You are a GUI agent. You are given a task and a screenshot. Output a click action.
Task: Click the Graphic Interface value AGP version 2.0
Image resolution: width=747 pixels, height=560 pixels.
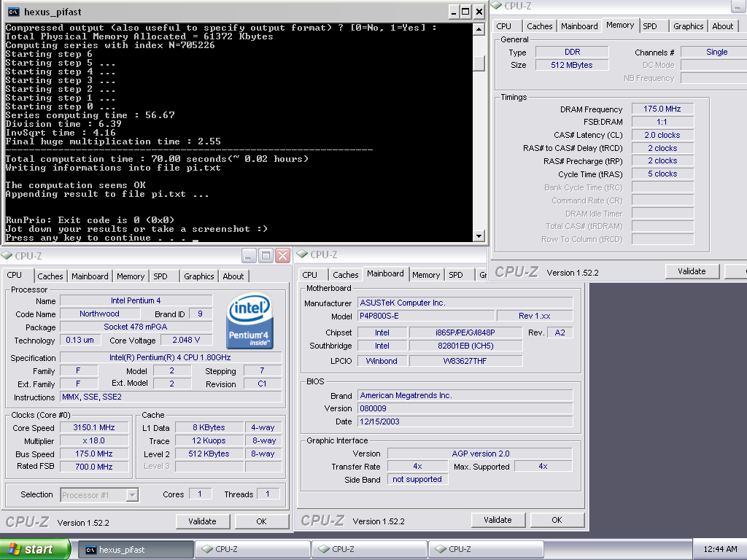point(480,454)
